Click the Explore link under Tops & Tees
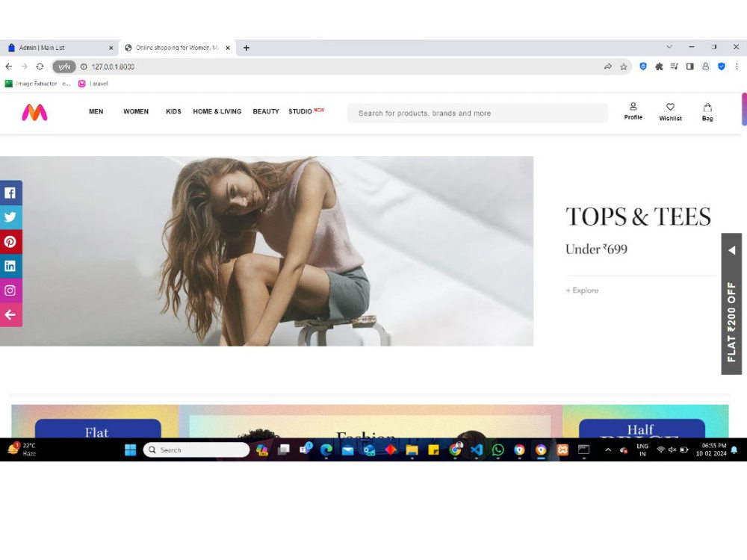The height and width of the screenshot is (560, 747). [x=582, y=290]
